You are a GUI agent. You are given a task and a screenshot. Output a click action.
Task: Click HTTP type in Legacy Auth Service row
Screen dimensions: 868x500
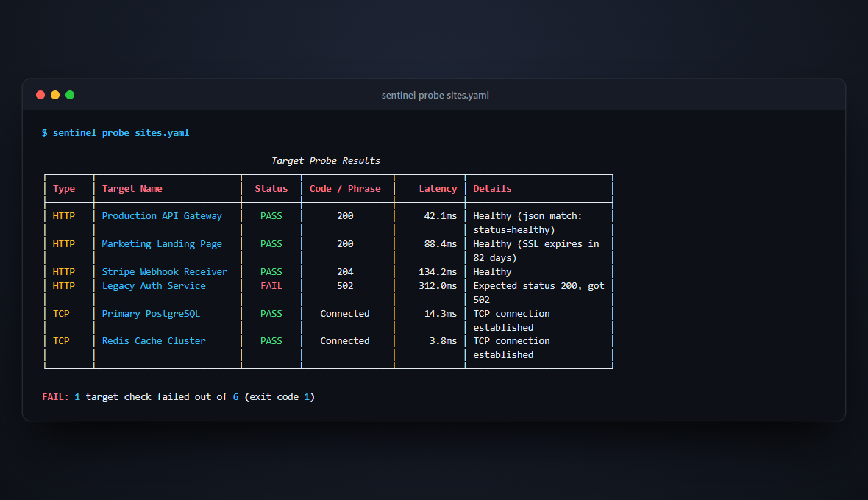(x=64, y=286)
